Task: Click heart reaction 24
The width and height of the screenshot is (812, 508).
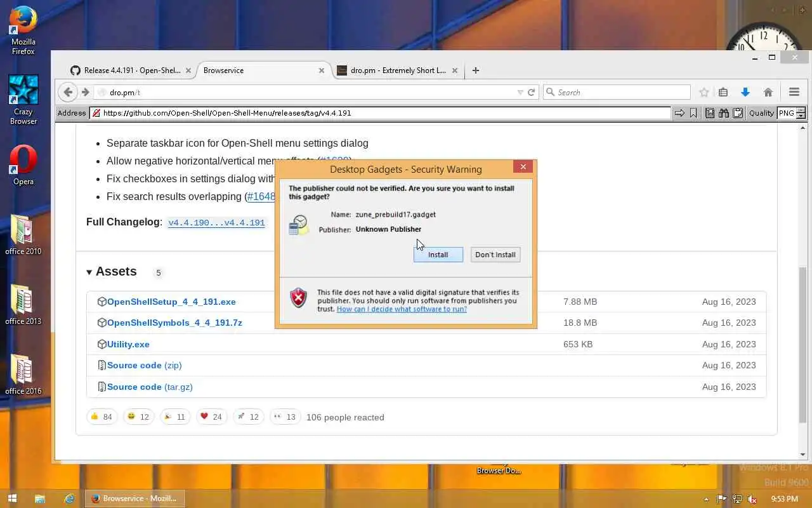Action: coord(211,417)
